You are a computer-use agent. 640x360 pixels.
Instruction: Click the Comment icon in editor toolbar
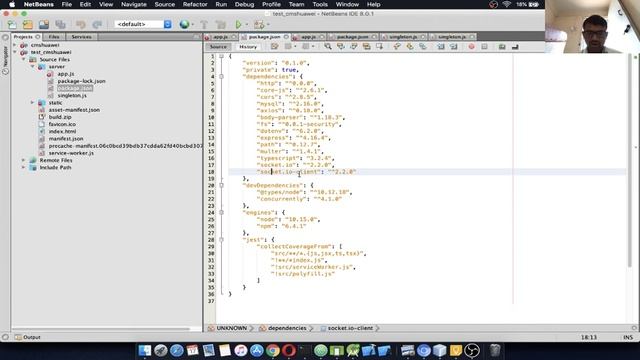coord(502,47)
